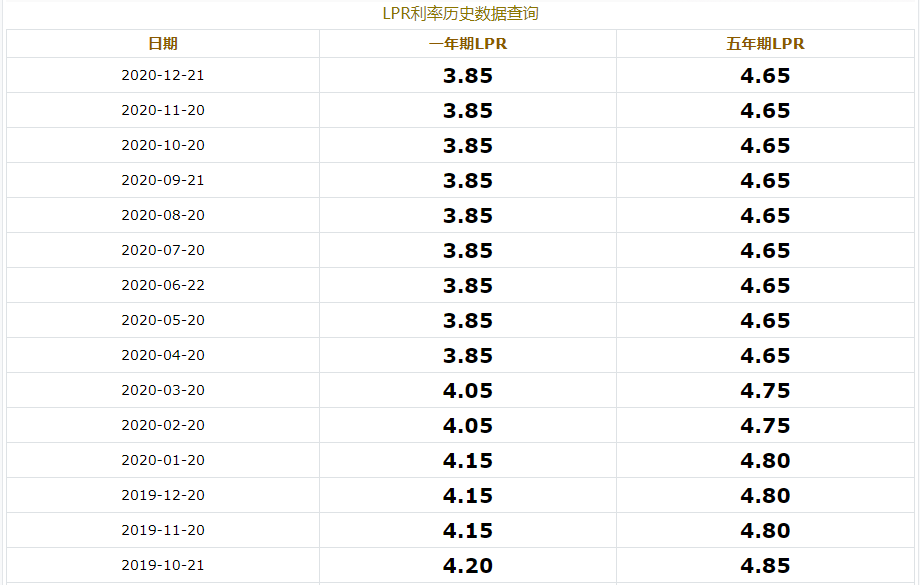The image size is (920, 585).
Task: Select the five-year 4.85 value for 2019-10-21
Action: pyautogui.click(x=765, y=566)
